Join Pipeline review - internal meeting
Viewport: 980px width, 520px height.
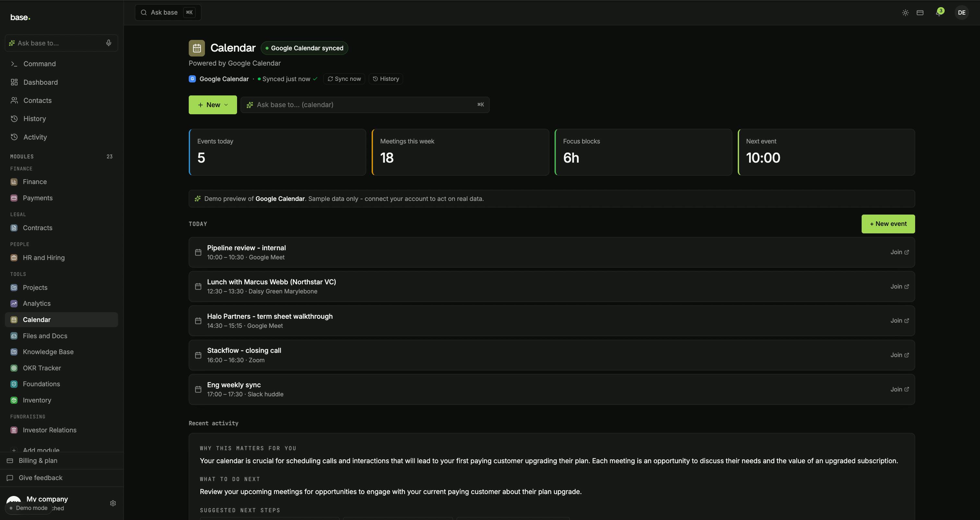point(899,252)
